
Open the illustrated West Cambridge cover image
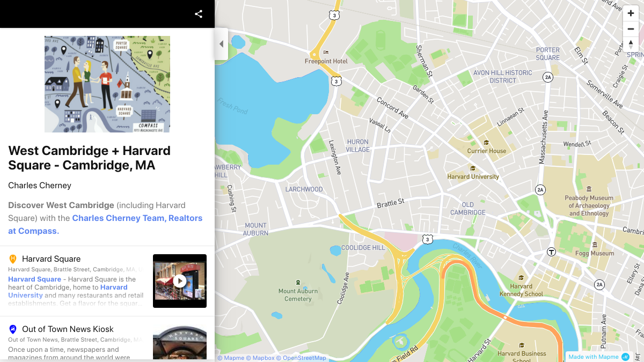click(107, 84)
